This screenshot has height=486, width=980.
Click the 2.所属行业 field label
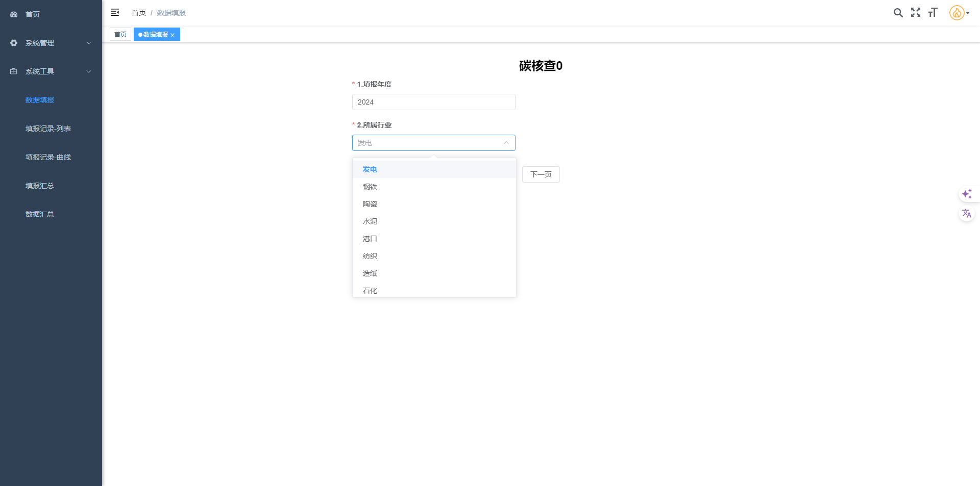coord(374,125)
